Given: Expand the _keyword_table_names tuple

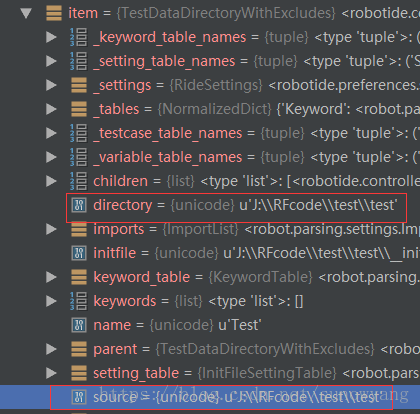Looking at the screenshot, I should pyautogui.click(x=51, y=37).
